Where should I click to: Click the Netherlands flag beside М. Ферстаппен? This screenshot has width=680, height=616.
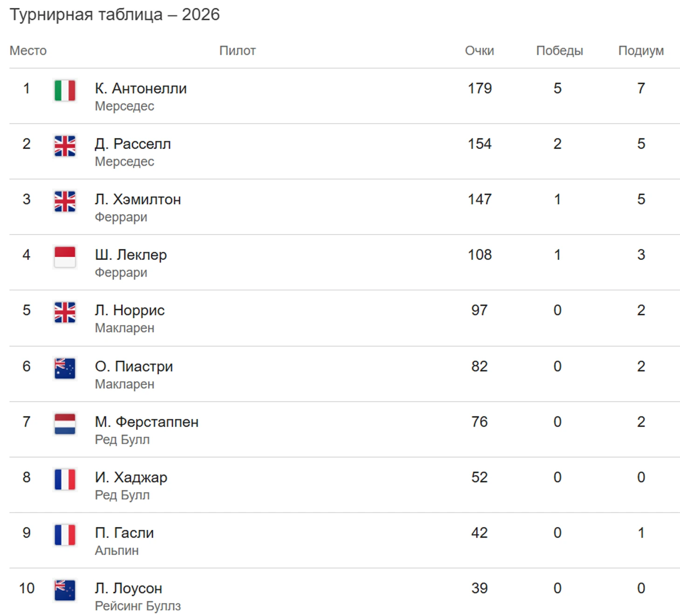pyautogui.click(x=65, y=424)
